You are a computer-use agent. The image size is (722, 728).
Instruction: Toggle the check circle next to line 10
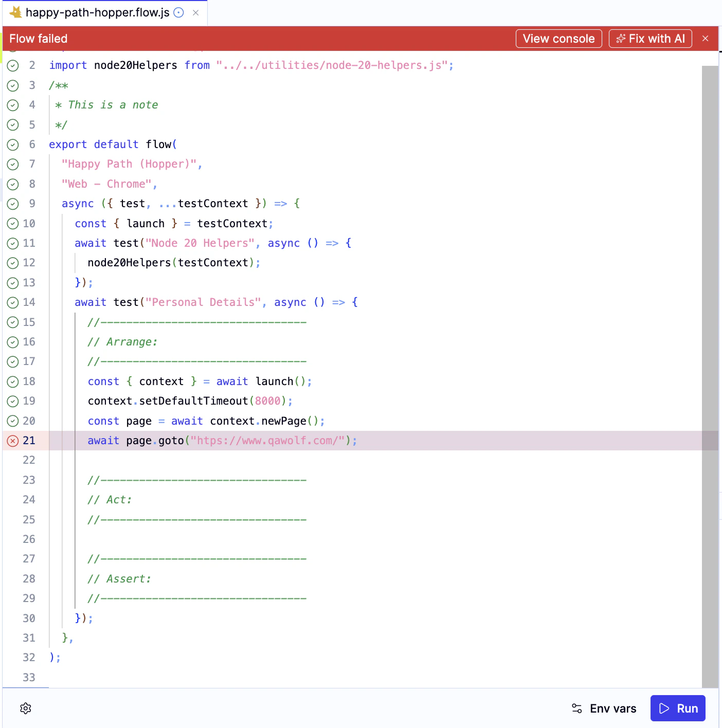[x=13, y=223]
